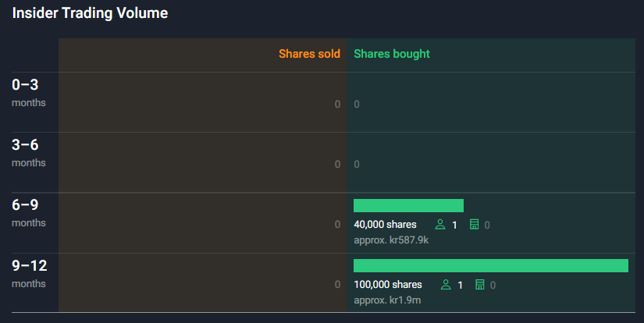Select the 3–6 months row label

(x=29, y=153)
